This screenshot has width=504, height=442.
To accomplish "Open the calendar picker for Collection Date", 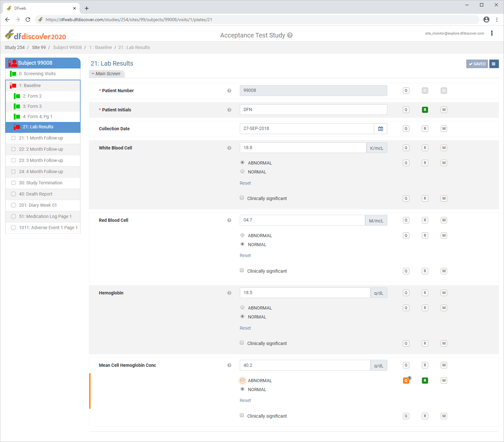I will pos(380,129).
